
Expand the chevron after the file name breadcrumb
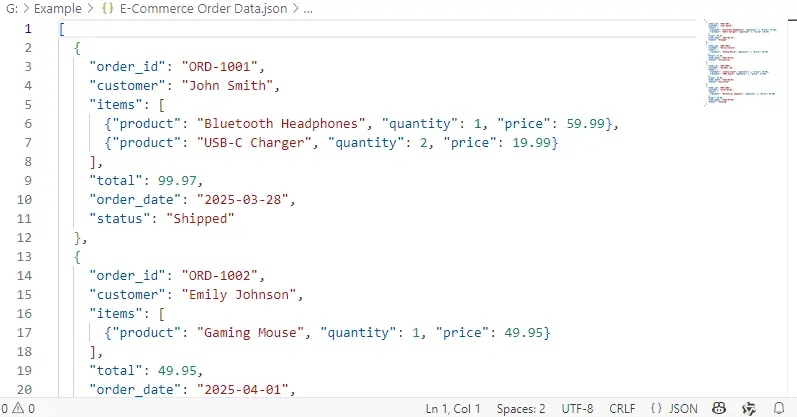point(295,9)
